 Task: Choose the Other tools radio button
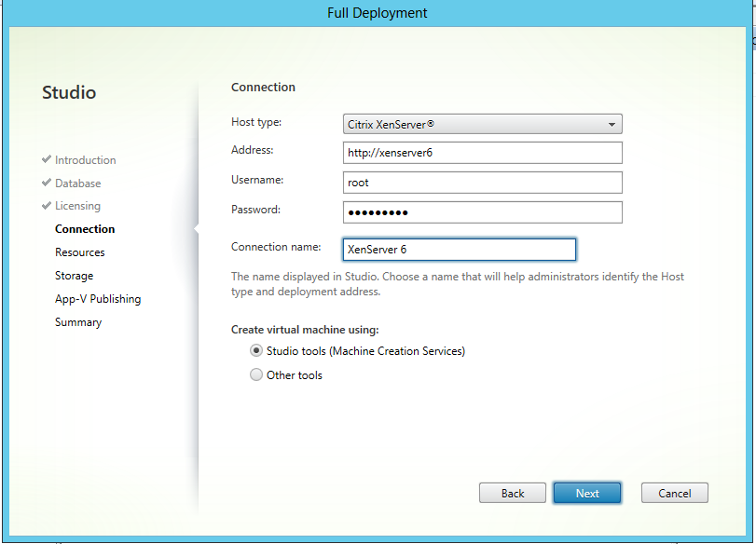[256, 375]
